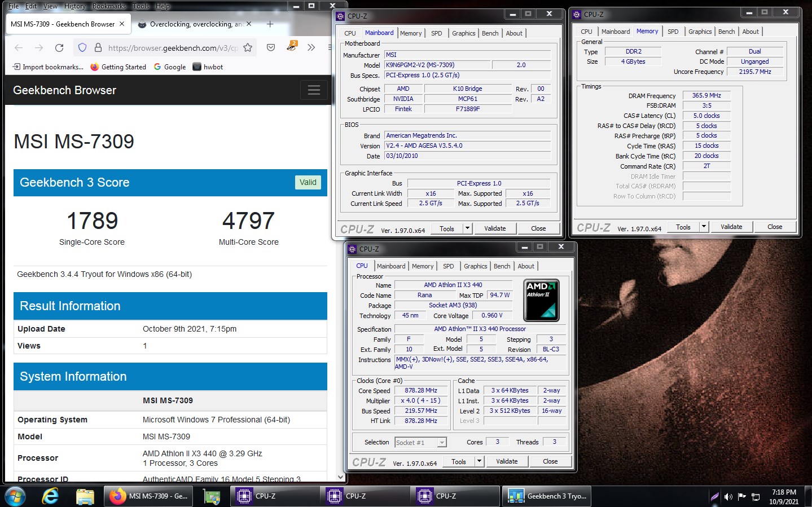Open the Geekbench 3 Tryout taskbar item
The image size is (812, 507).
click(547, 496)
